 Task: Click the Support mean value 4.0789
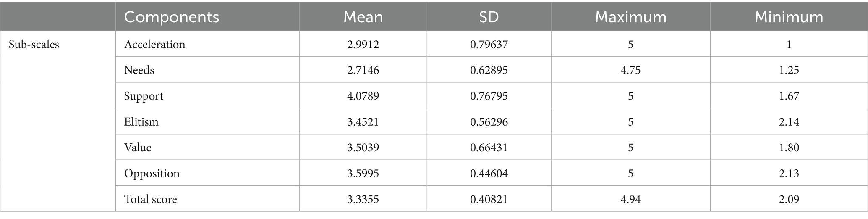click(363, 96)
